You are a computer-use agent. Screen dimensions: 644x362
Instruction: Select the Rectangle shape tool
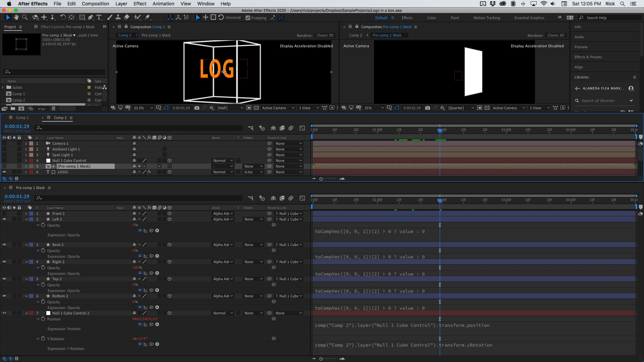click(x=82, y=17)
